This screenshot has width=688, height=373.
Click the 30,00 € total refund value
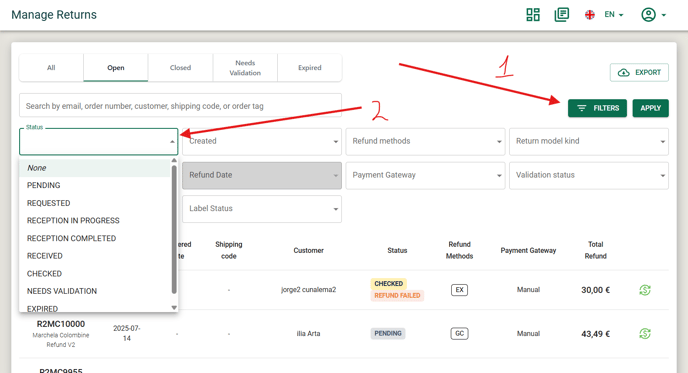(595, 290)
